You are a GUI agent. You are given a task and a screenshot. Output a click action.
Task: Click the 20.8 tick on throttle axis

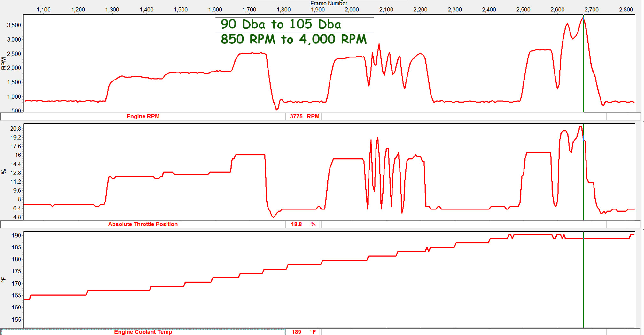[x=16, y=129]
